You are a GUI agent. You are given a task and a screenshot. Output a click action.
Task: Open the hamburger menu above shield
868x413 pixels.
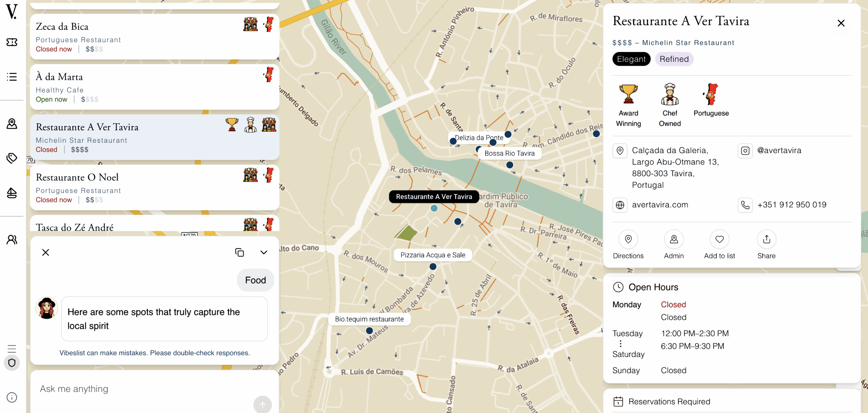(x=12, y=349)
